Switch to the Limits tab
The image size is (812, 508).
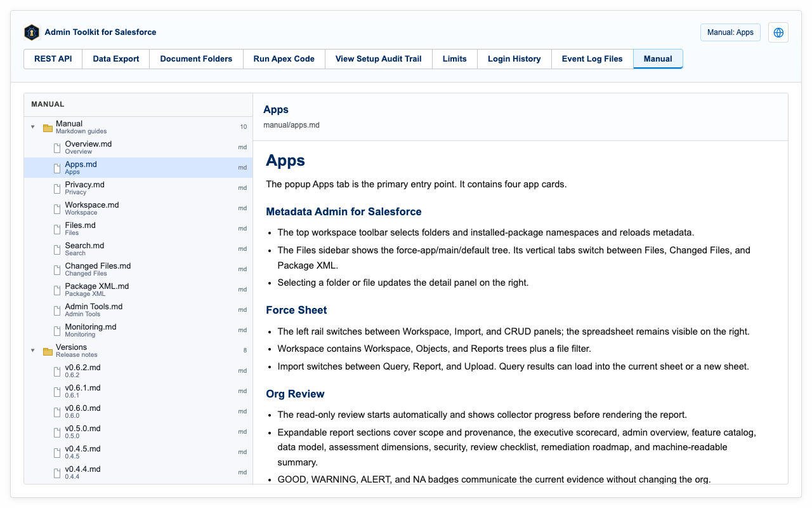(x=455, y=59)
